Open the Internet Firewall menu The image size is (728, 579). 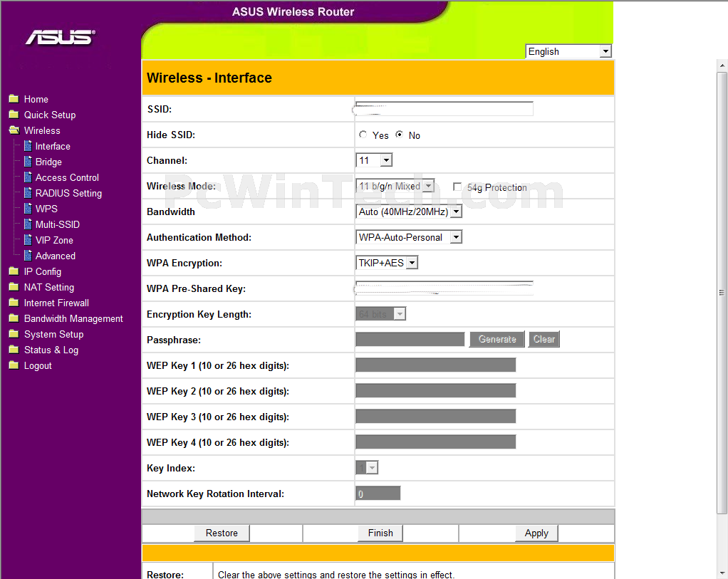[x=57, y=303]
